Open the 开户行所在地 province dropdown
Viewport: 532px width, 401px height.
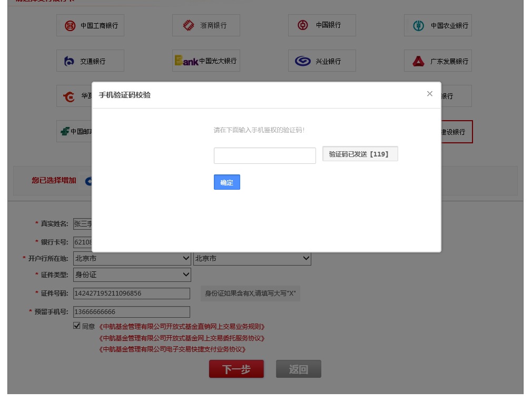click(x=132, y=258)
